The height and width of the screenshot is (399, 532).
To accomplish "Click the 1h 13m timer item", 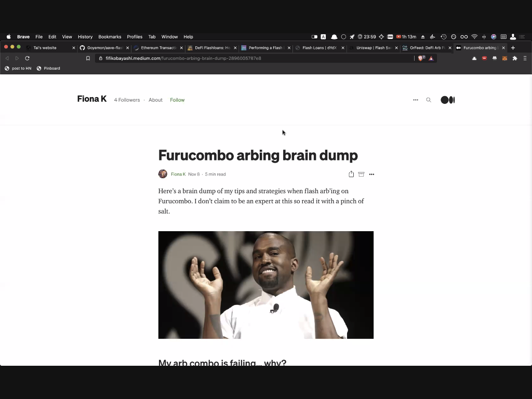I will [x=406, y=37].
